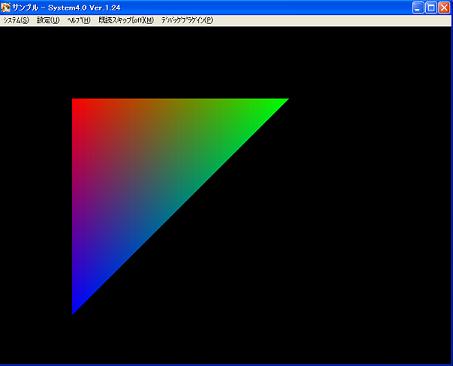Open the ヘルプ(H) menu
The image size is (453, 366).
click(x=79, y=20)
